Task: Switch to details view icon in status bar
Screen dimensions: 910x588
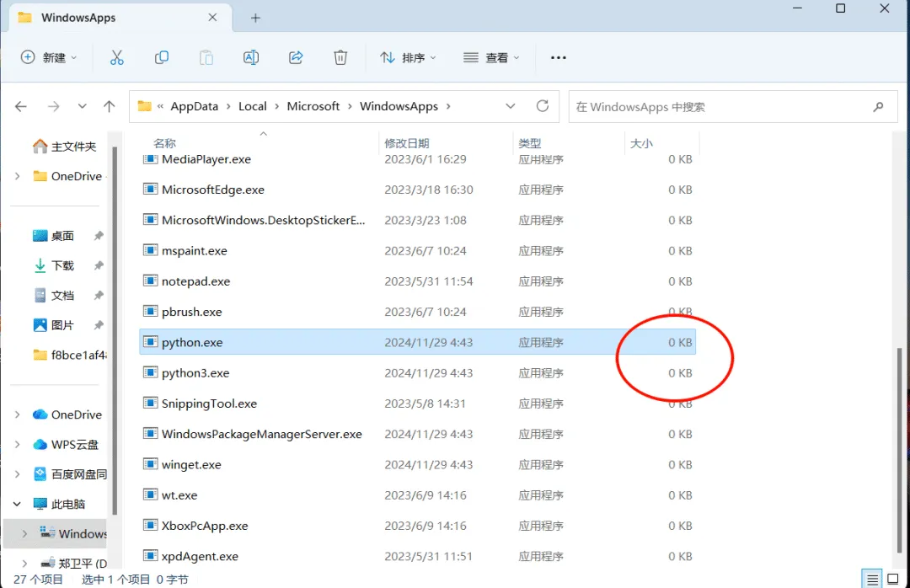Action: click(x=872, y=579)
